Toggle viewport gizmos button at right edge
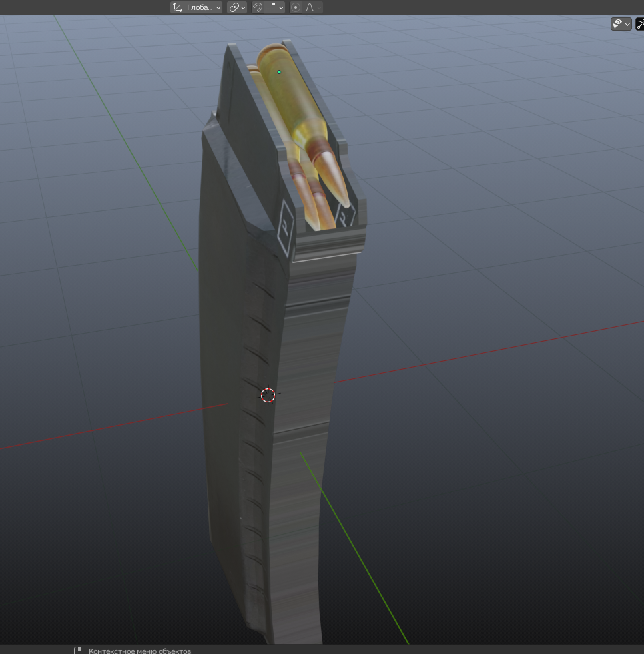This screenshot has width=644, height=654. click(x=640, y=24)
